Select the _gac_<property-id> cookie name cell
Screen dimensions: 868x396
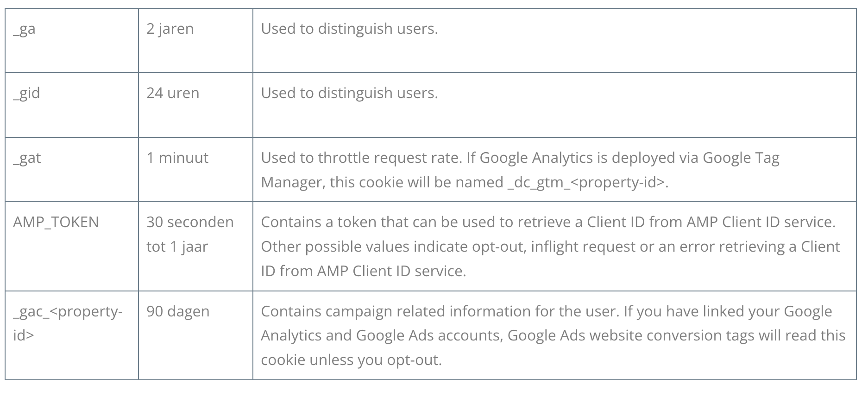(68, 323)
